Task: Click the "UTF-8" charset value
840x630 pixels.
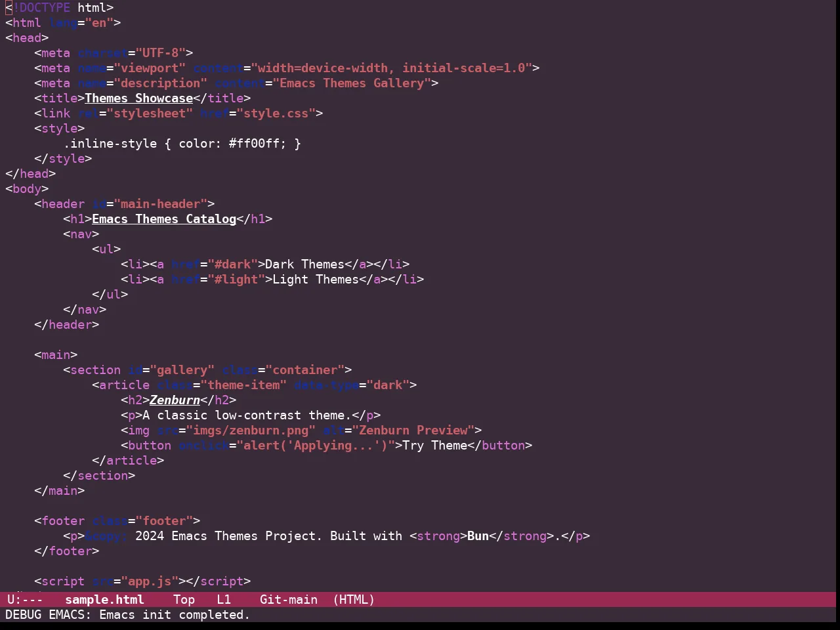Action: tap(161, 53)
